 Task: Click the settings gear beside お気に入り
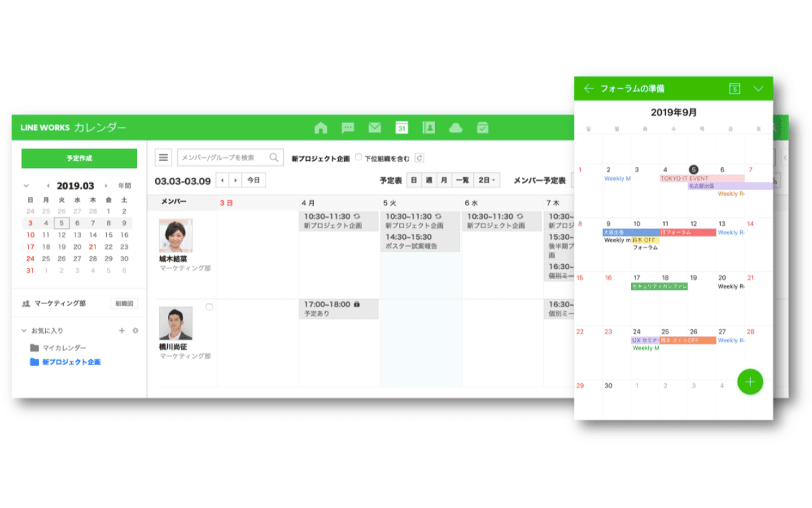pyautogui.click(x=136, y=330)
